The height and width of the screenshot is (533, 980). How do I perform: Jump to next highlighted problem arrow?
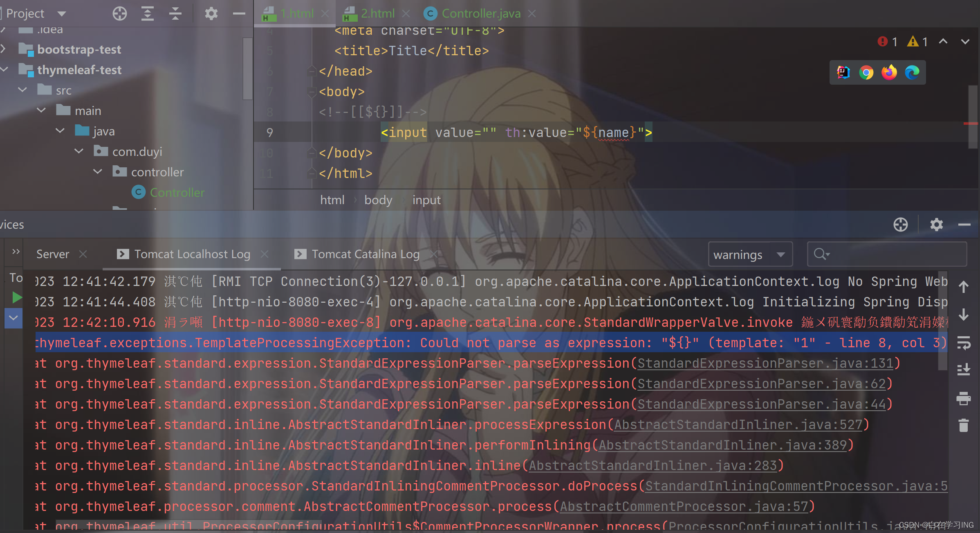tap(965, 41)
